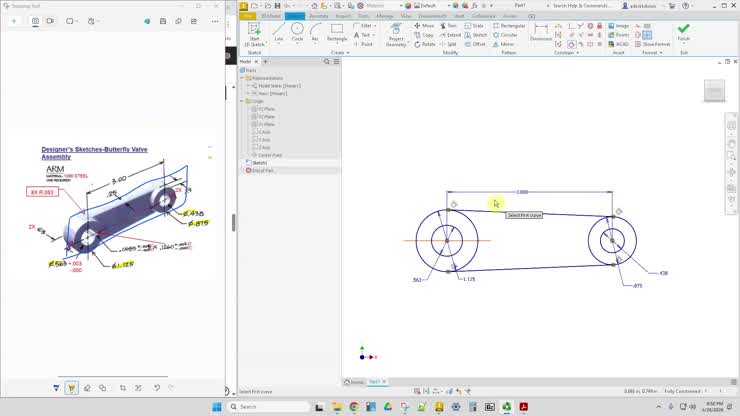The height and width of the screenshot is (416, 740).
Task: Add a sketch Point
Action: (x=363, y=44)
